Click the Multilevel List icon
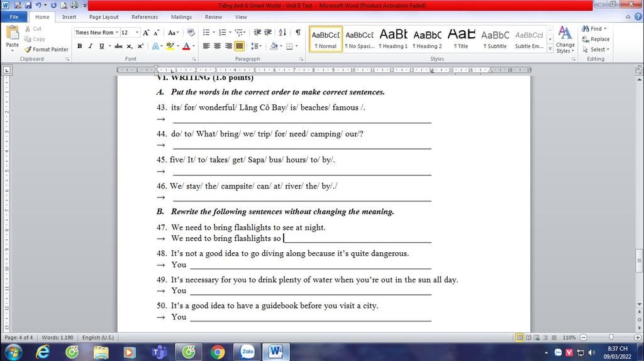The image size is (644, 361). coord(240,33)
